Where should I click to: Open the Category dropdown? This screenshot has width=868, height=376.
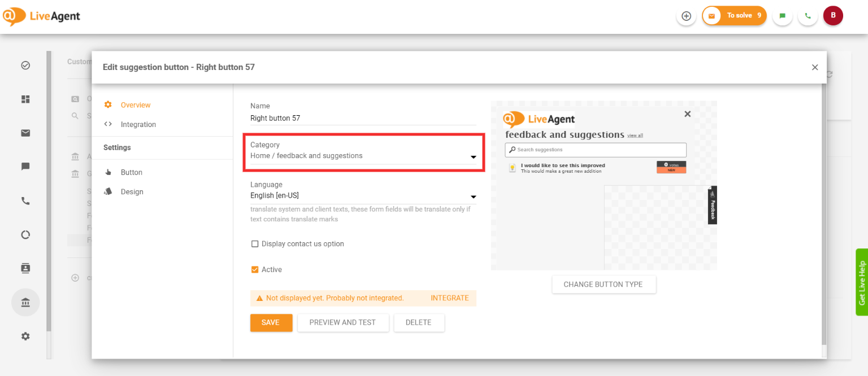click(363, 156)
